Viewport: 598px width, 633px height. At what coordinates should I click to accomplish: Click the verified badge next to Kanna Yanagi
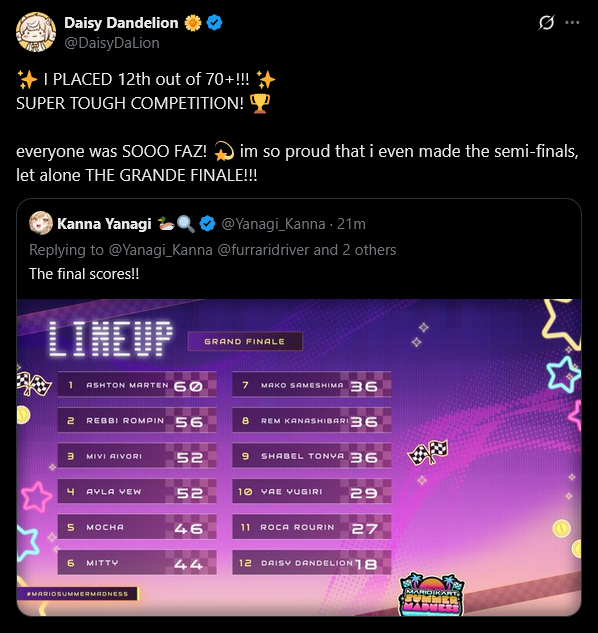pyautogui.click(x=207, y=224)
